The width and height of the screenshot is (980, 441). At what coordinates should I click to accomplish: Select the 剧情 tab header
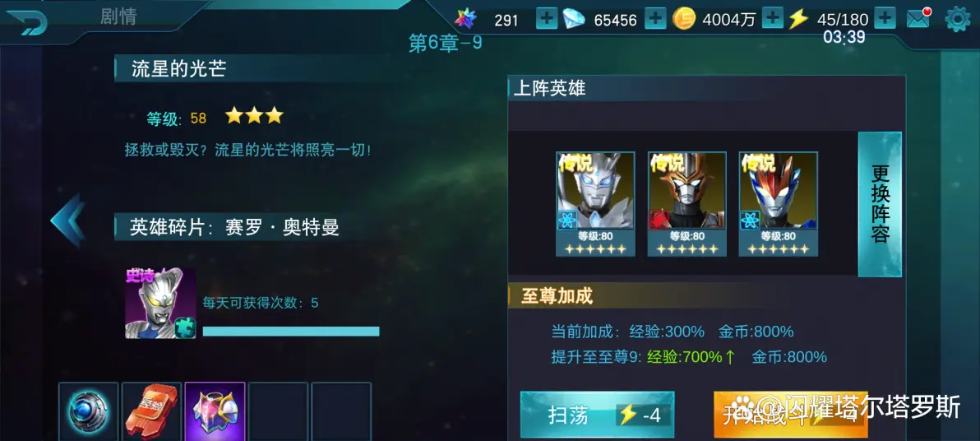[x=118, y=17]
